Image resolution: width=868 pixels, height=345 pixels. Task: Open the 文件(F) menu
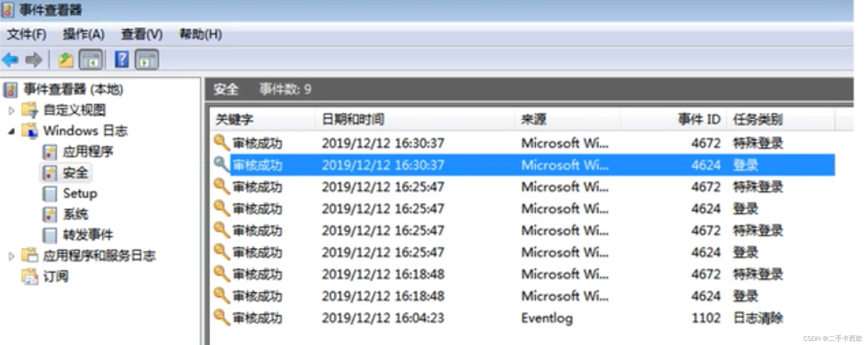[x=27, y=34]
